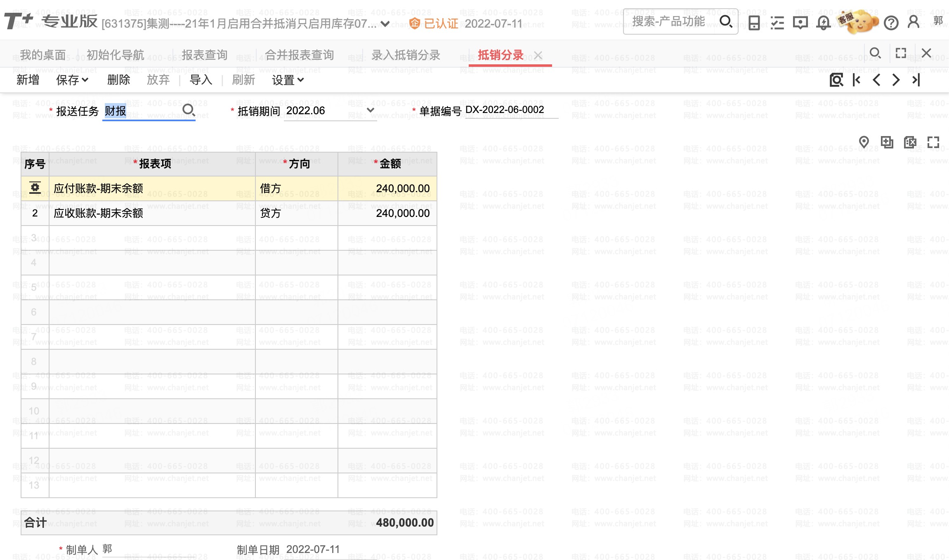Select cell 应付账款-期末余额
This screenshot has height=560, width=949.
[152, 188]
